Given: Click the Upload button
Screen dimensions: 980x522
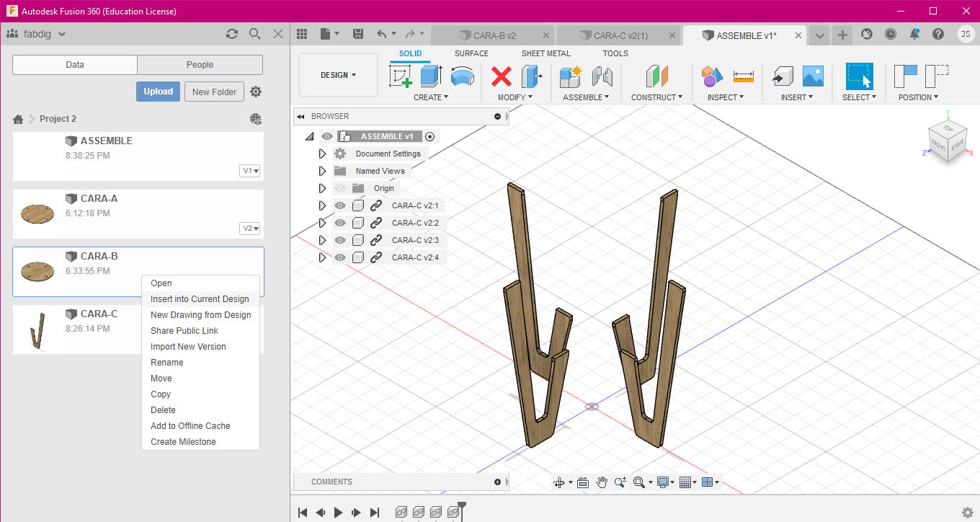Looking at the screenshot, I should [x=158, y=92].
